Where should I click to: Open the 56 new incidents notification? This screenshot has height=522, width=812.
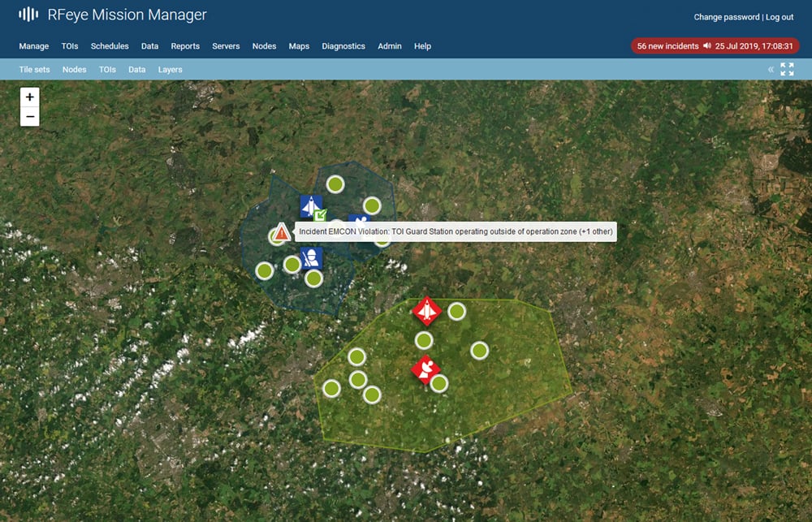tap(667, 46)
